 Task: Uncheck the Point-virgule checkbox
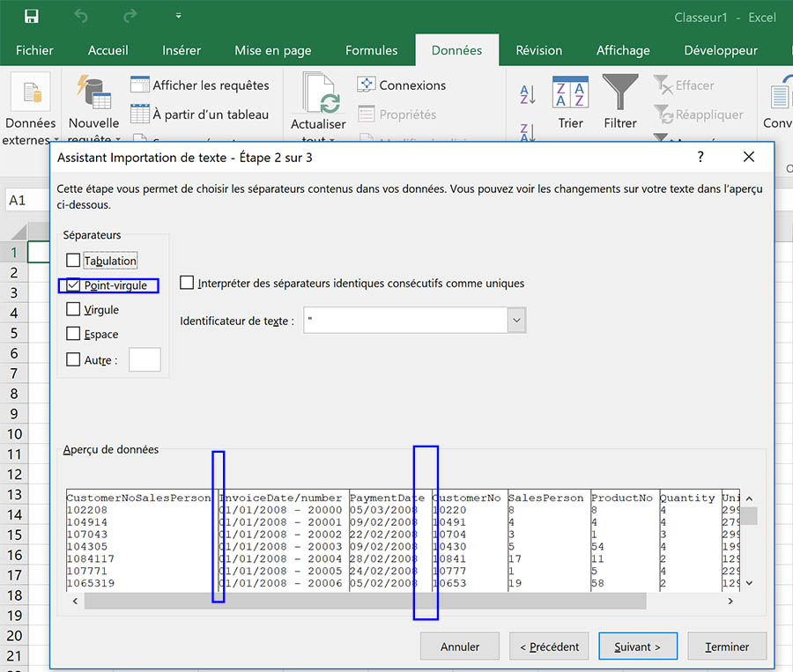[73, 285]
